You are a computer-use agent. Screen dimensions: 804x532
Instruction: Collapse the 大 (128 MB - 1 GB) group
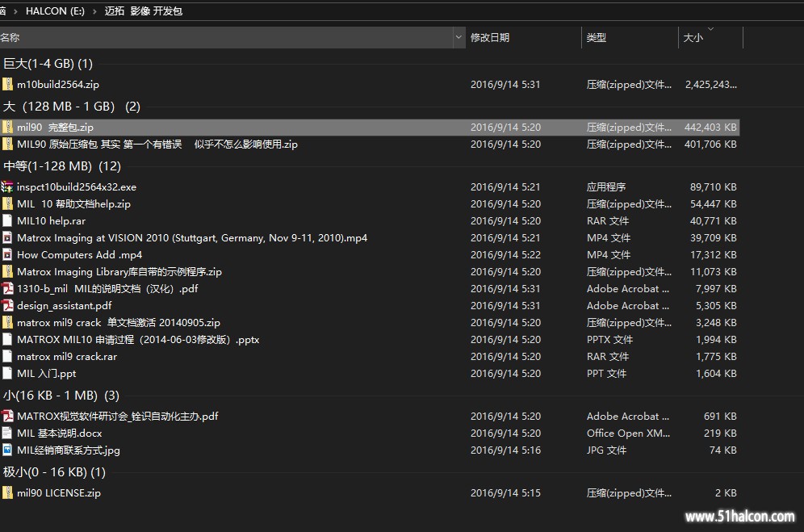point(71,107)
